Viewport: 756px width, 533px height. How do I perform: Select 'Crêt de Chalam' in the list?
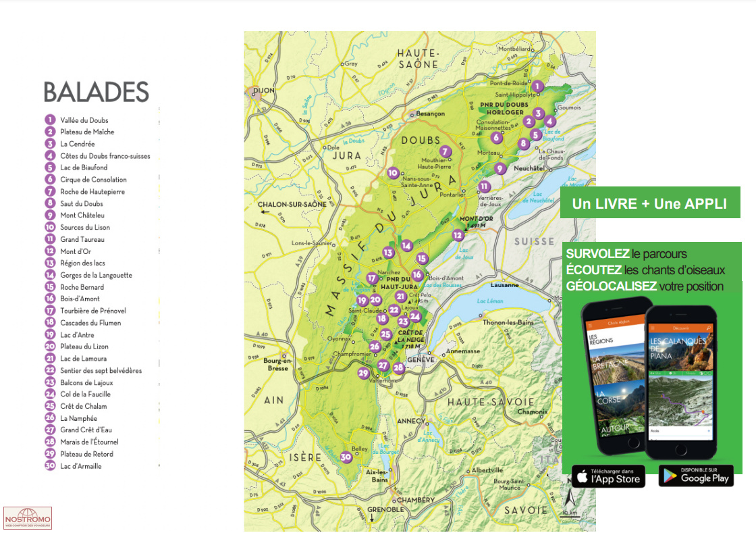(84, 406)
